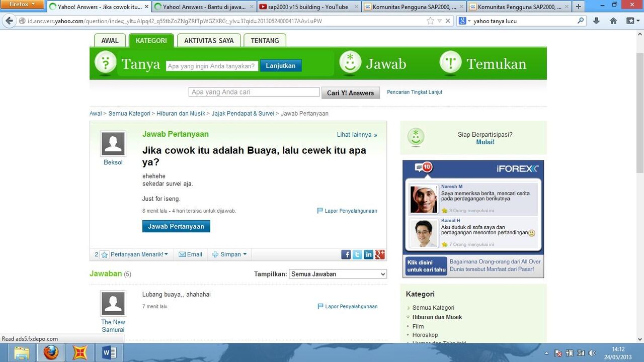Click the search magnifier icon in Firefox search bar
The width and height of the screenshot is (644, 362).
[581, 21]
